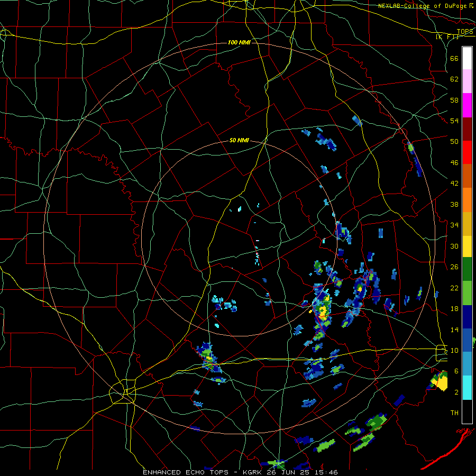Image resolution: width=476 pixels, height=476 pixels.
Task: Select the light blue scale swatch
Action: pos(467,363)
